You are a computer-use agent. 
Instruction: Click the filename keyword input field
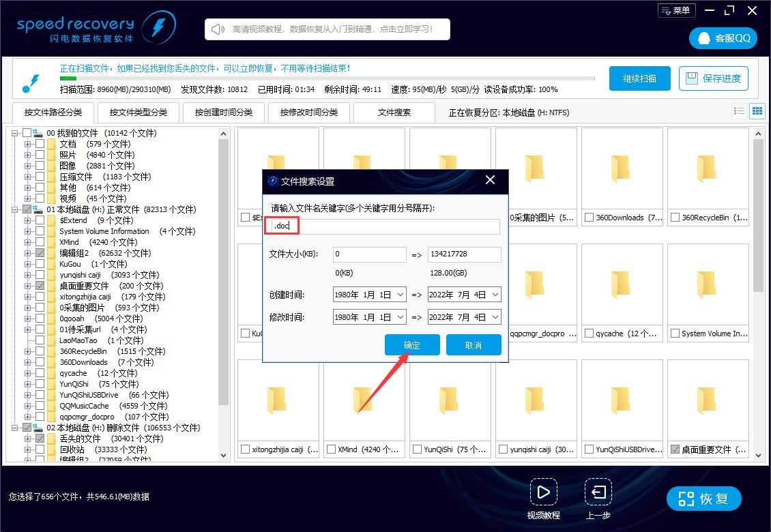pos(385,226)
